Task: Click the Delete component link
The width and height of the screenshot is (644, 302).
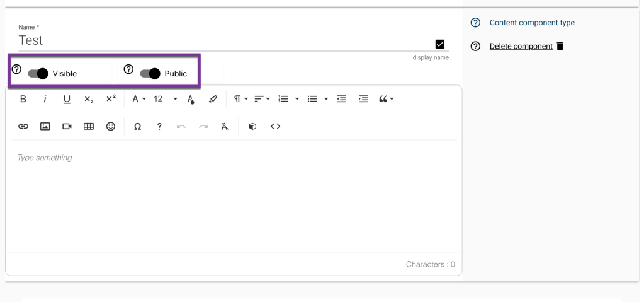Action: [521, 46]
